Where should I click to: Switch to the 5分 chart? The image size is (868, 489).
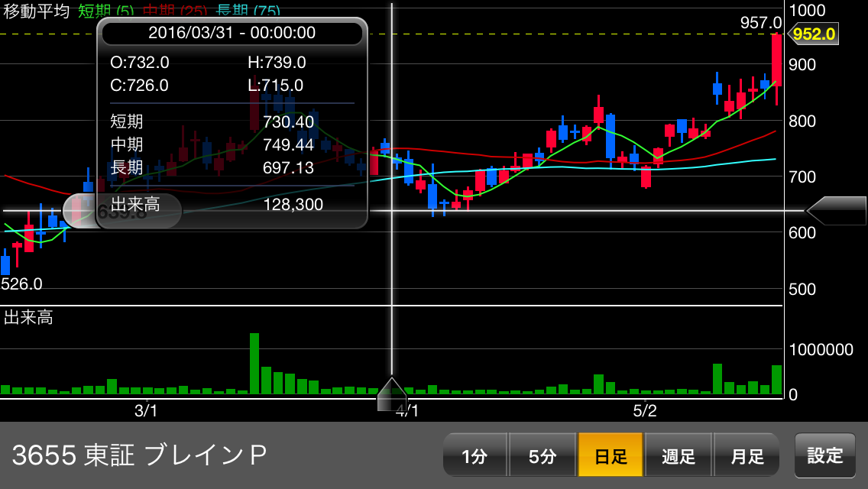(x=542, y=456)
